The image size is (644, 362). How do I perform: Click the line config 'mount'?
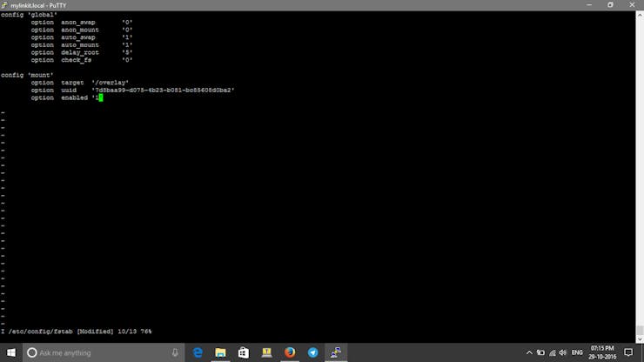coord(27,75)
